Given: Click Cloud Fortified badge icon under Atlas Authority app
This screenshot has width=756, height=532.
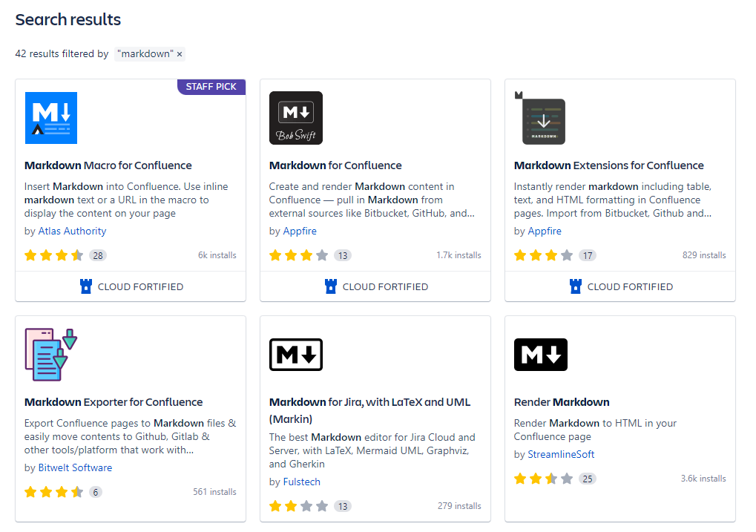Looking at the screenshot, I should [x=86, y=286].
